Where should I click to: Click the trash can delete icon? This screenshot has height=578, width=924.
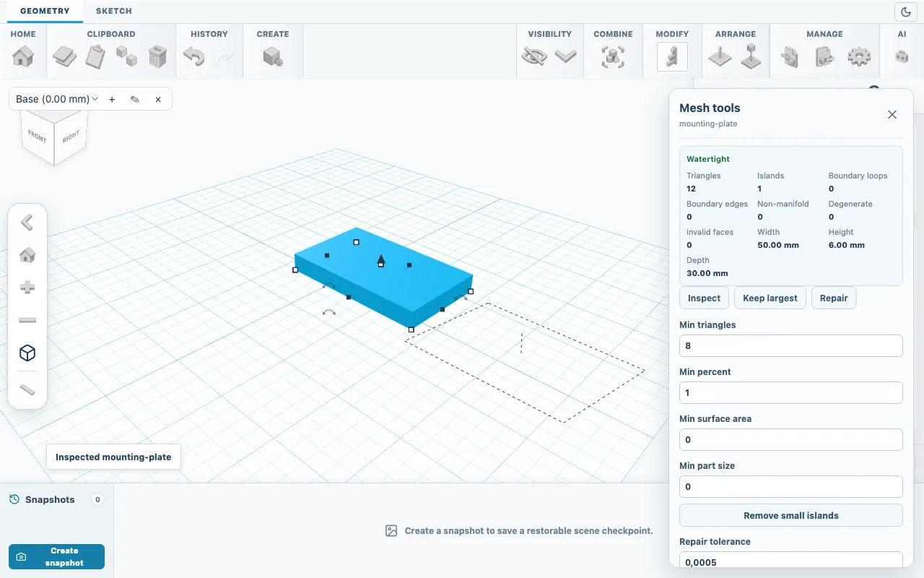(x=158, y=56)
